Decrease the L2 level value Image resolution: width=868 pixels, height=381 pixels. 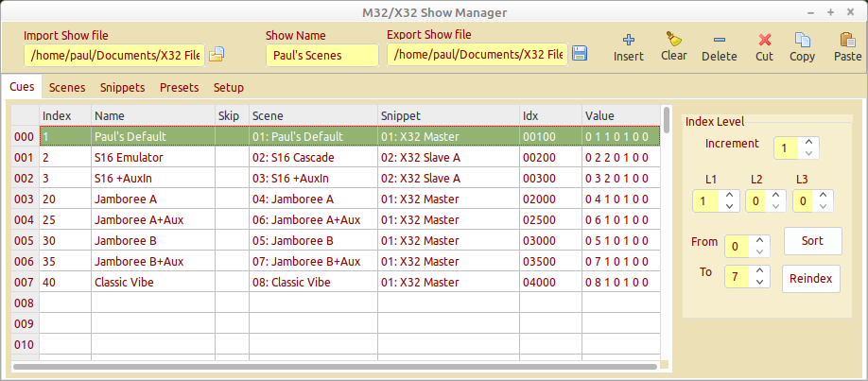(775, 206)
